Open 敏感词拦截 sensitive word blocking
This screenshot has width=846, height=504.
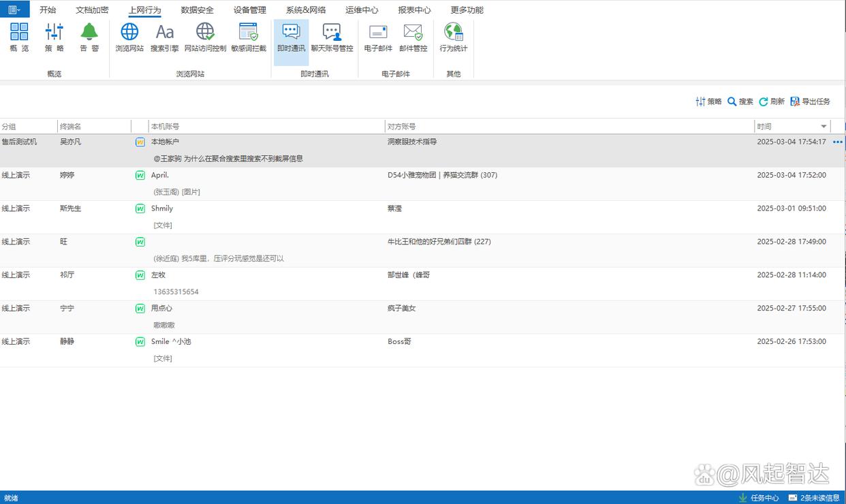click(x=249, y=38)
